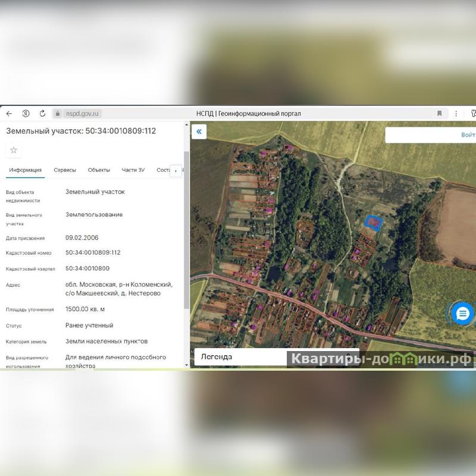Image resolution: width=476 pixels, height=476 pixels.
Task: Click the Yandex browser logo button
Action: pyautogui.click(x=26, y=114)
